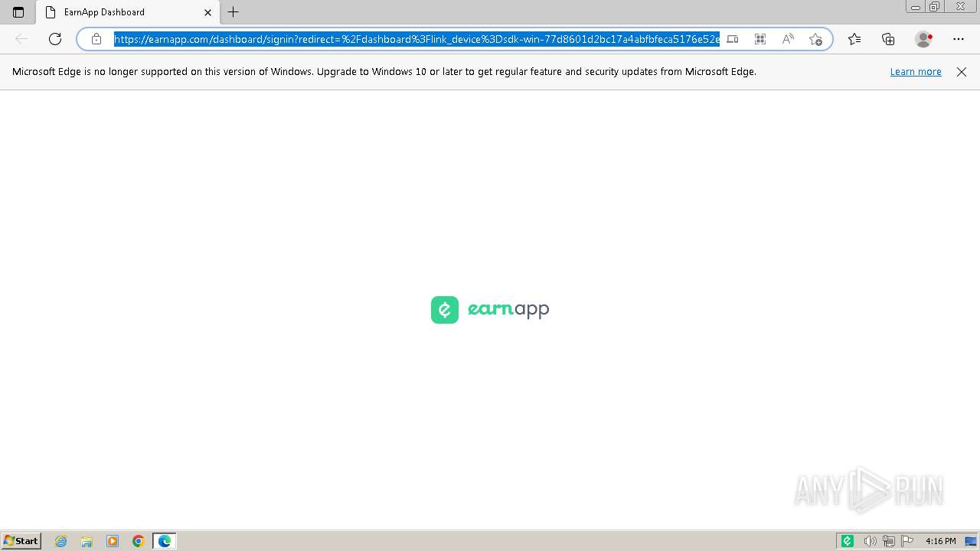The height and width of the screenshot is (551, 980).
Task: Close the EarnApp Dashboard tab
Action: [207, 12]
